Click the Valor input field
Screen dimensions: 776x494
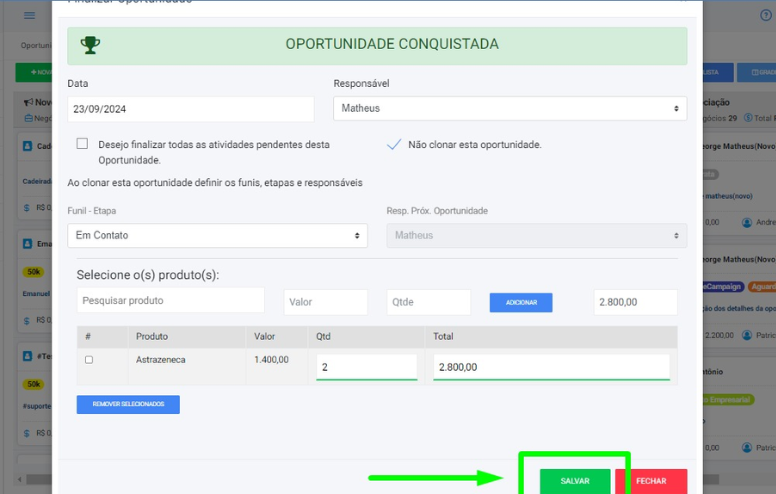[326, 302]
